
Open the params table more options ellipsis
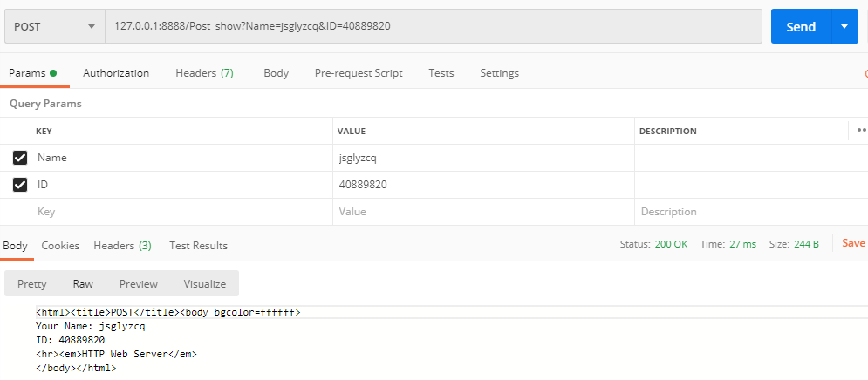point(861,131)
